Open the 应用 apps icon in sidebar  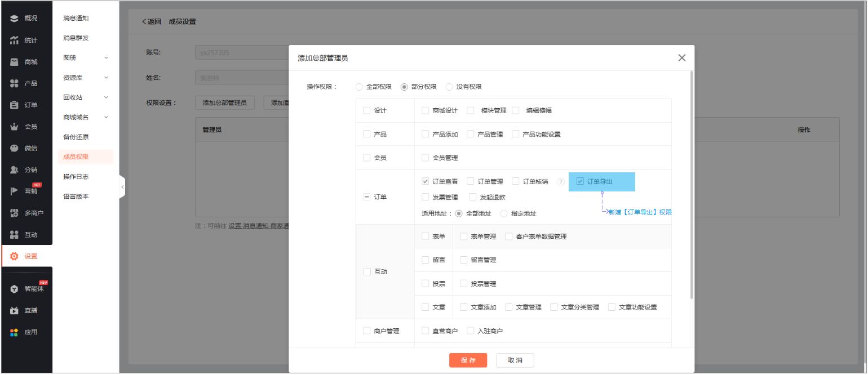[x=15, y=332]
